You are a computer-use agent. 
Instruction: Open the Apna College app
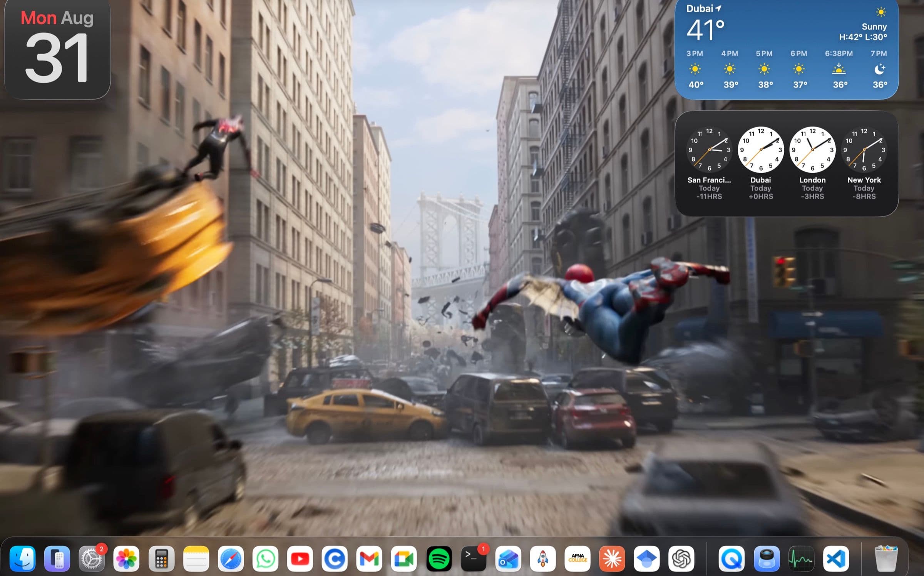577,558
